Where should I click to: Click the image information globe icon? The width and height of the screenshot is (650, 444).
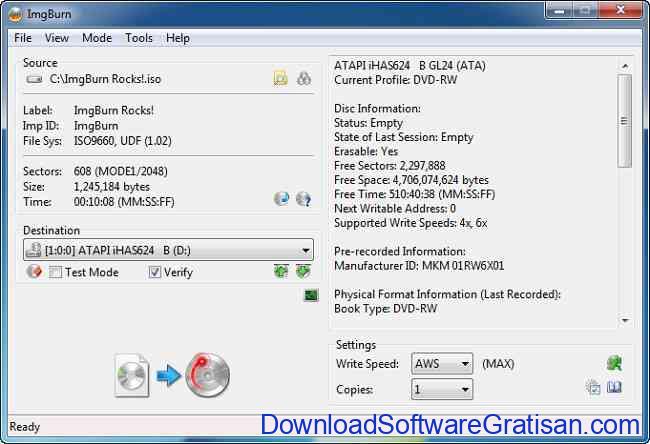pos(282,199)
